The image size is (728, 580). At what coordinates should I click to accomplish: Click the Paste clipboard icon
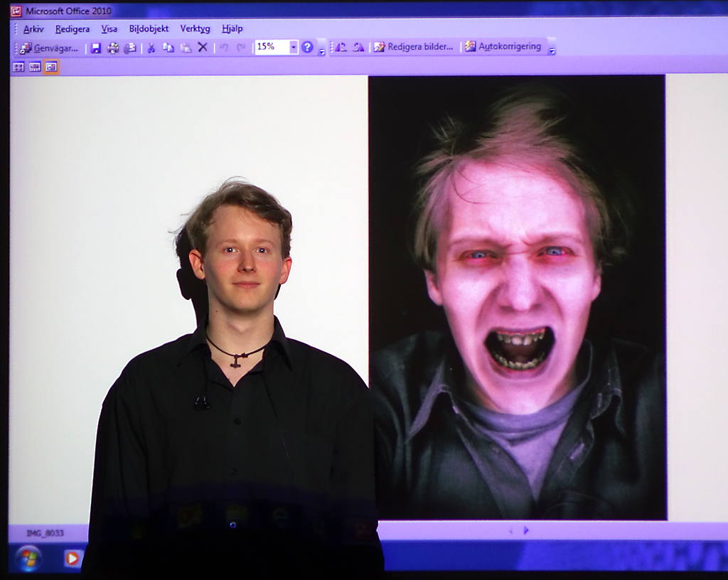[x=186, y=48]
